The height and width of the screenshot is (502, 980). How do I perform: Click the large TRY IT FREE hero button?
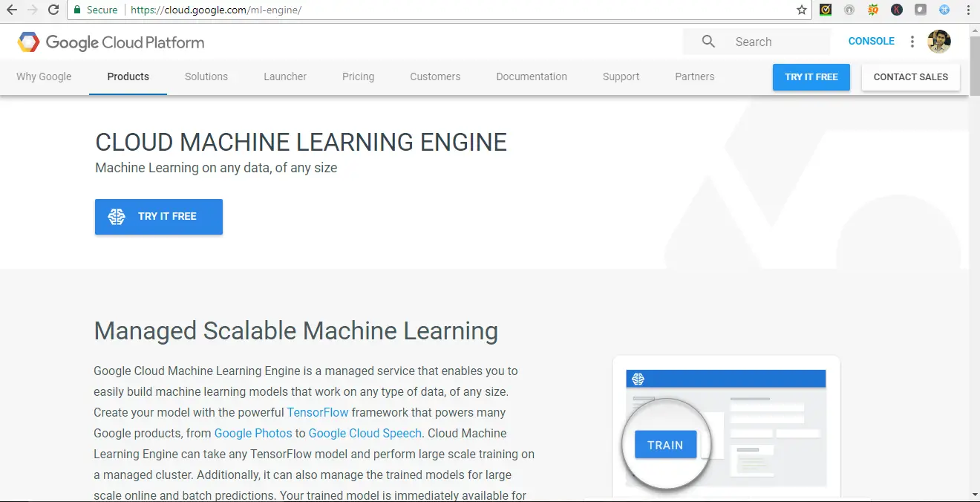159,216
